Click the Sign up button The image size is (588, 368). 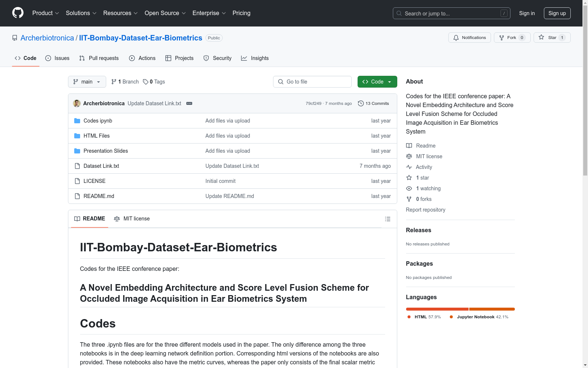tap(557, 13)
